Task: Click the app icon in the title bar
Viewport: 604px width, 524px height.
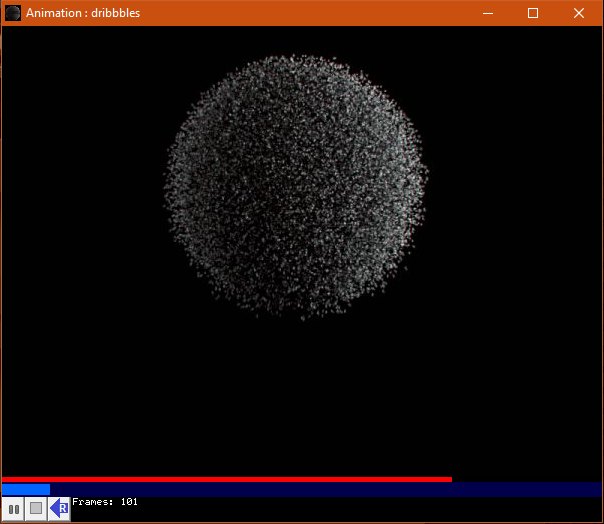Action: click(13, 13)
